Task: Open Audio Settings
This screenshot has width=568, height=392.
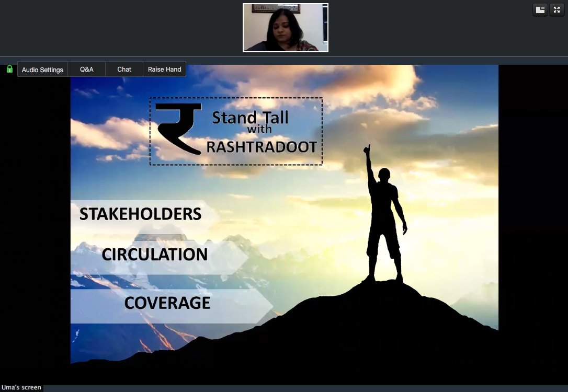Action: coord(42,70)
